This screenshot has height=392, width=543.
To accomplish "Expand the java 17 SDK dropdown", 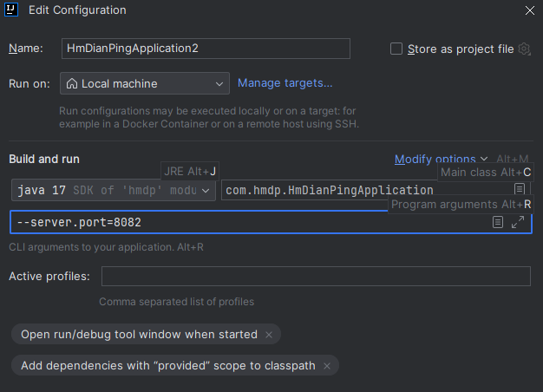I will (206, 190).
